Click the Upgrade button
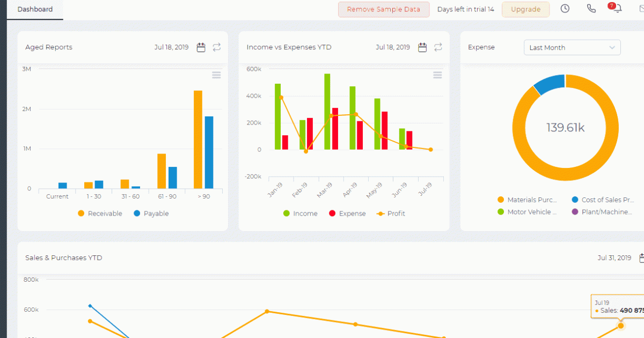 tap(526, 9)
